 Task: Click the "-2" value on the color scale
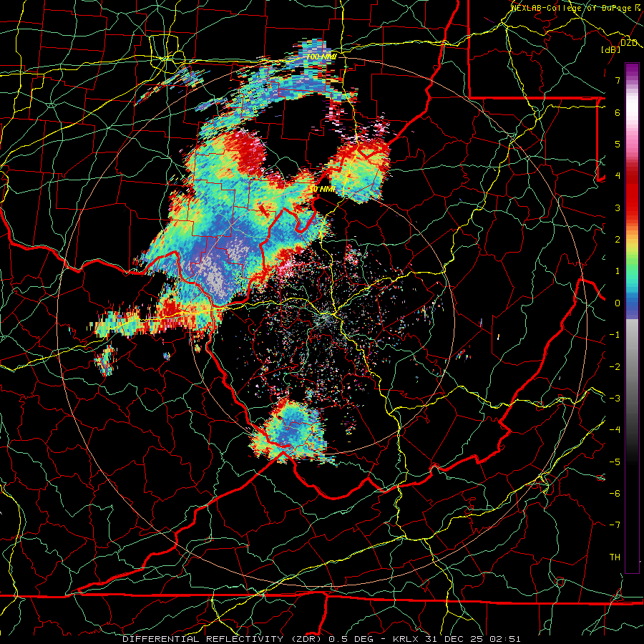(615, 367)
